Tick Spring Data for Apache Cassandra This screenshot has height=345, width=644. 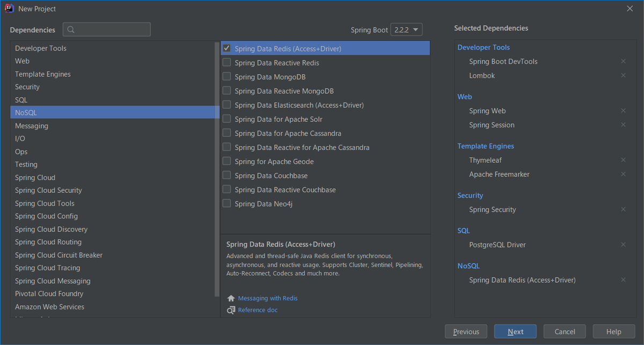point(226,133)
